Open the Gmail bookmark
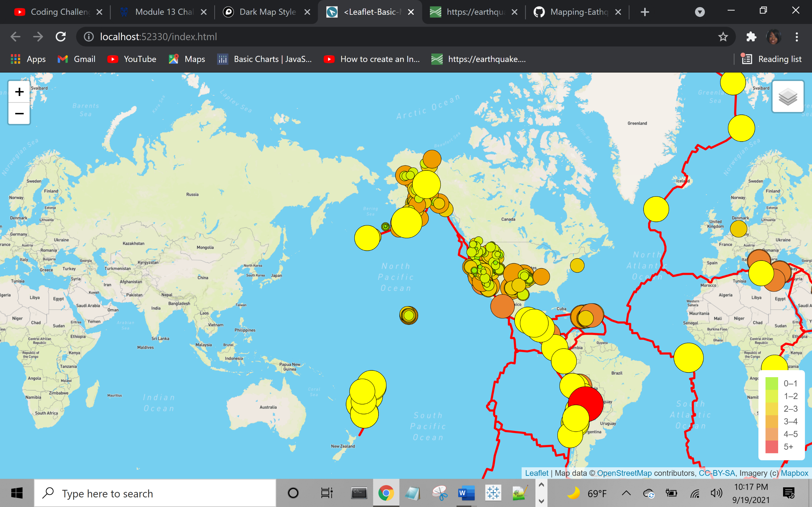 pos(76,59)
